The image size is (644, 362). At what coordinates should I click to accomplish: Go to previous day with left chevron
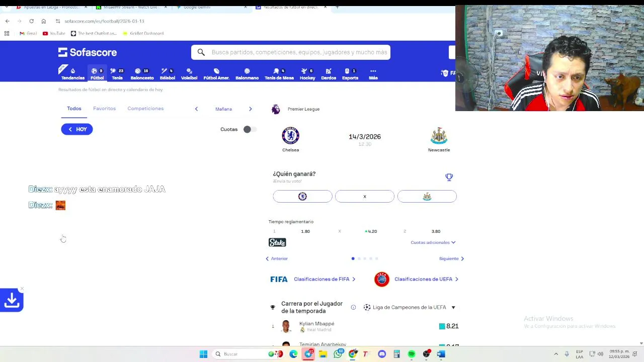pos(196,109)
